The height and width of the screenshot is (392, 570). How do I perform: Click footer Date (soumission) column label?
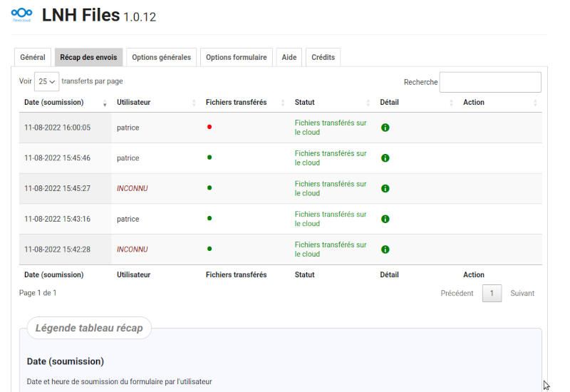[54, 275]
